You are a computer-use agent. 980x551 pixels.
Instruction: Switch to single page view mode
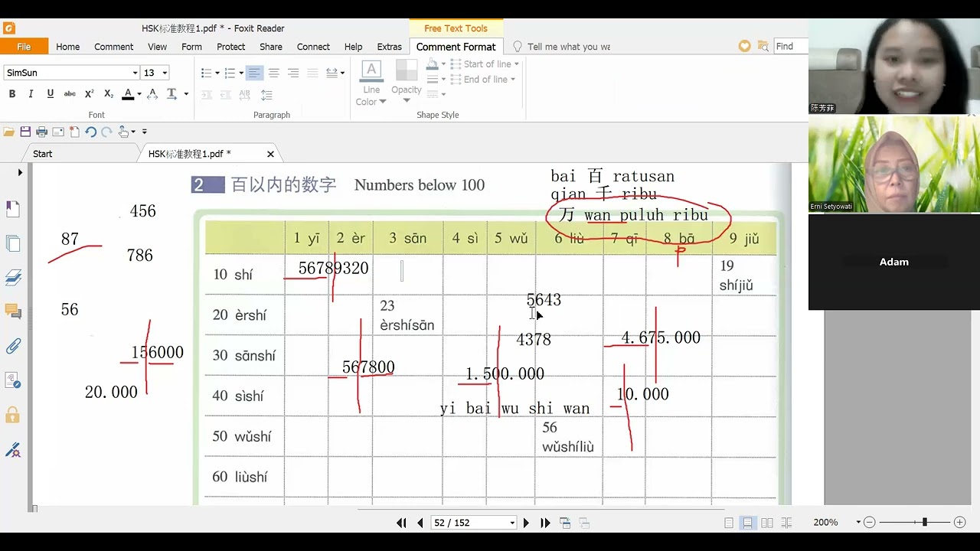pos(729,523)
